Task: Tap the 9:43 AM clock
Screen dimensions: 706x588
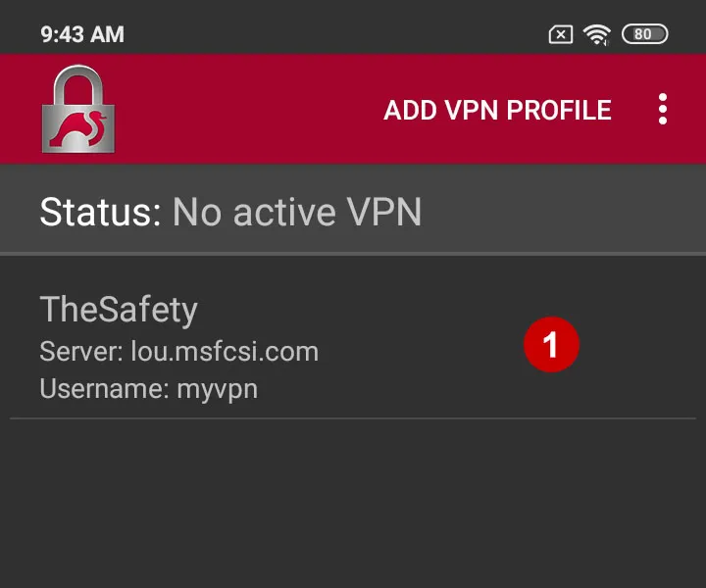Action: [82, 34]
